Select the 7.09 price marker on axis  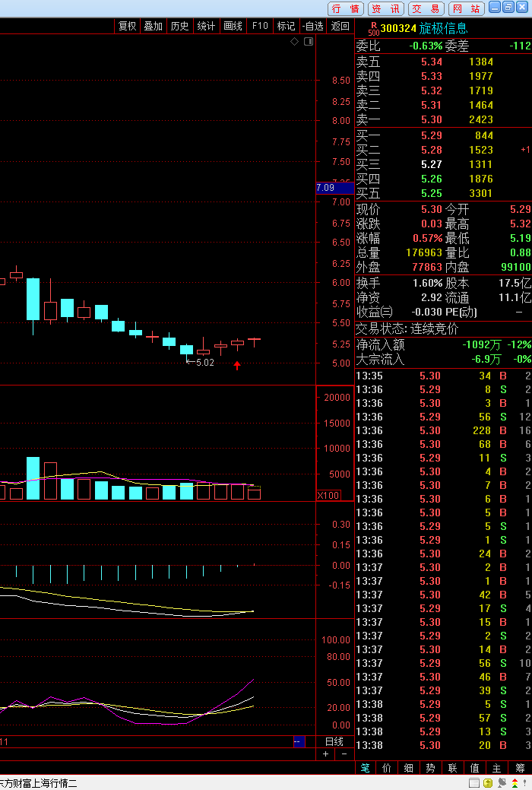[x=335, y=187]
